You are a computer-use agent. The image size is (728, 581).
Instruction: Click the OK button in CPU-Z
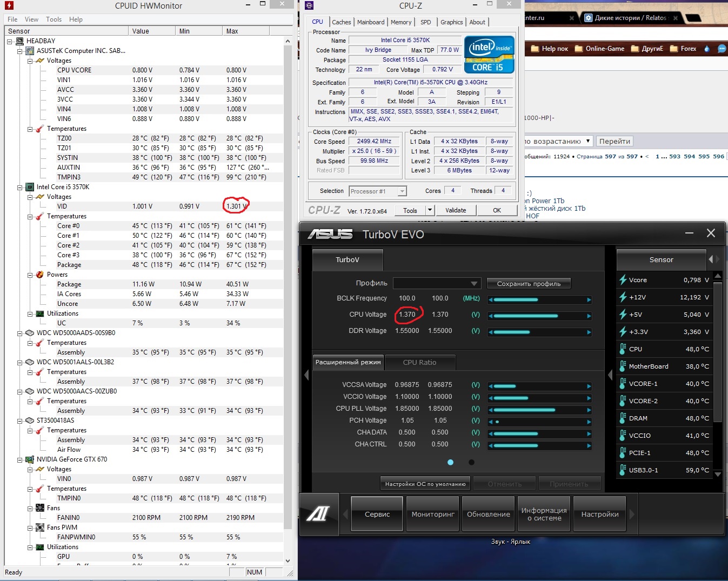497,210
